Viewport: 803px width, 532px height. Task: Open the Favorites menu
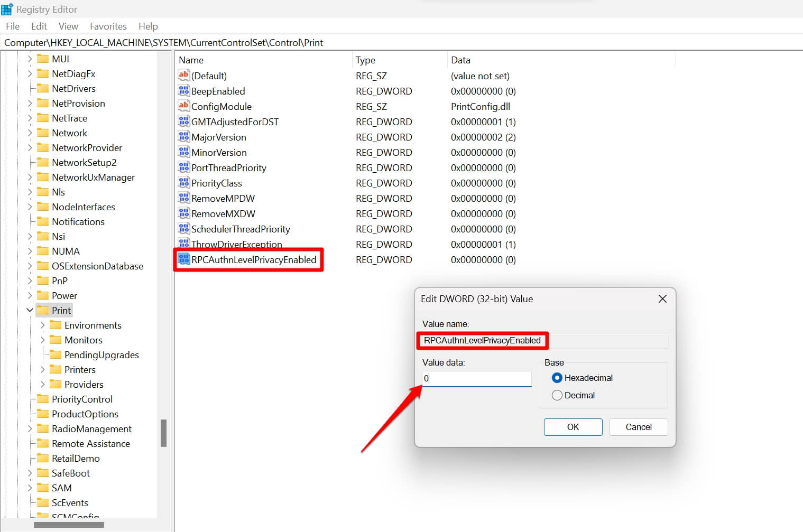coord(108,26)
